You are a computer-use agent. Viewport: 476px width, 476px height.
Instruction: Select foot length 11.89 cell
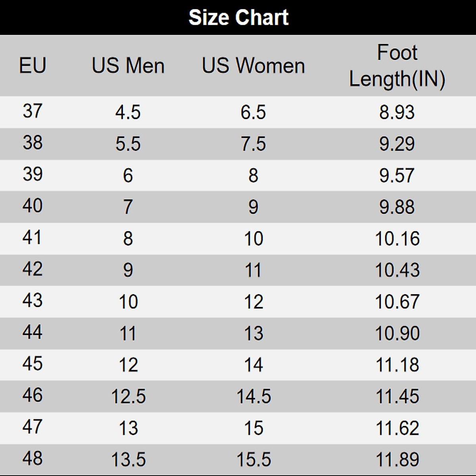pyautogui.click(x=397, y=460)
